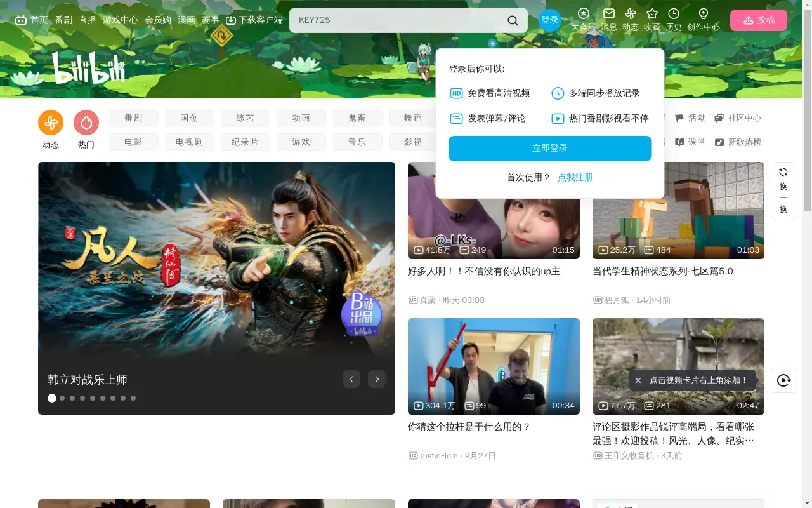Open 会员购 in top navigation
This screenshot has height=508, width=812.
[x=158, y=20]
